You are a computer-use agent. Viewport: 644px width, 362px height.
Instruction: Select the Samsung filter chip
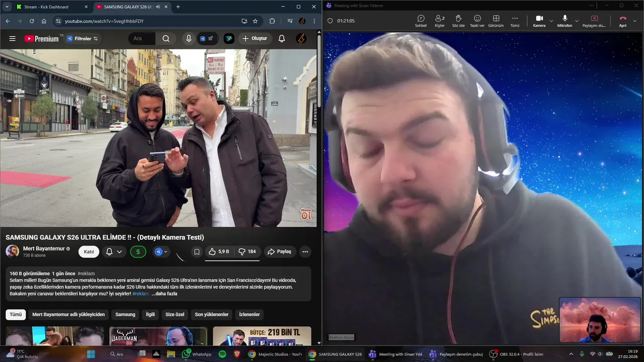click(x=125, y=314)
